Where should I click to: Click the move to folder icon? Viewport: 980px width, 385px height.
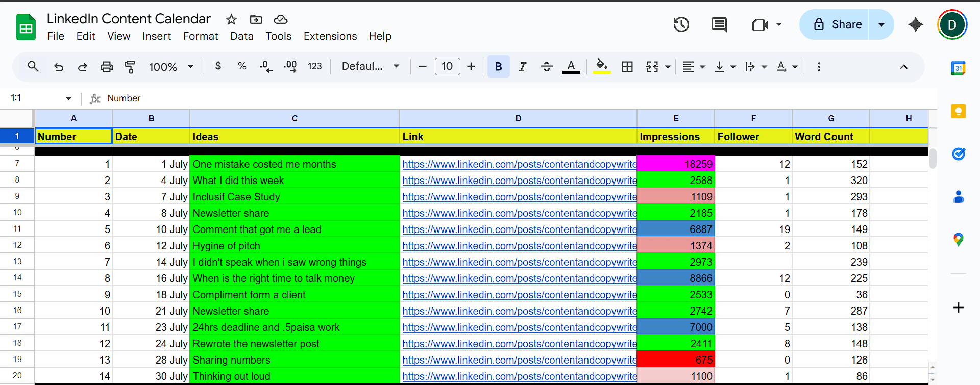(x=256, y=19)
